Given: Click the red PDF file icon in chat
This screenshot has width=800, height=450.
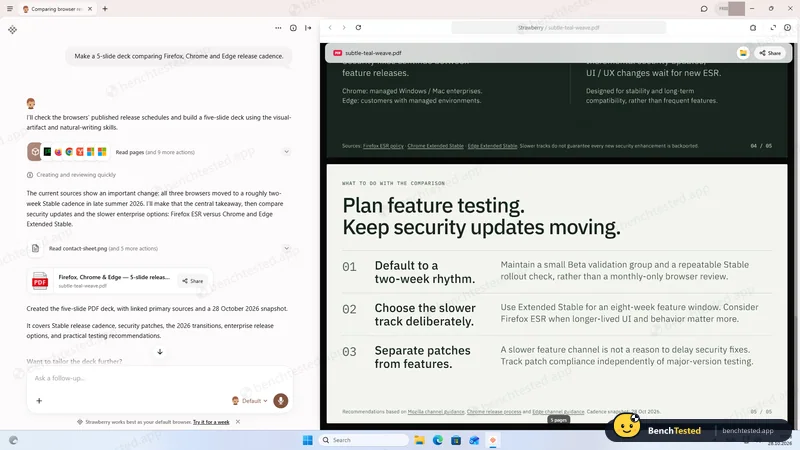Looking at the screenshot, I should [x=40, y=281].
